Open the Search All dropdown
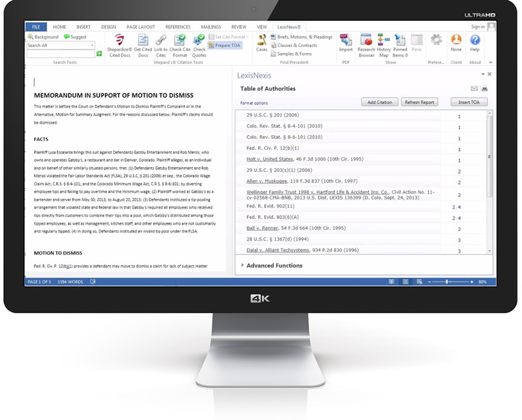This screenshot has height=420, width=522. pos(92,46)
